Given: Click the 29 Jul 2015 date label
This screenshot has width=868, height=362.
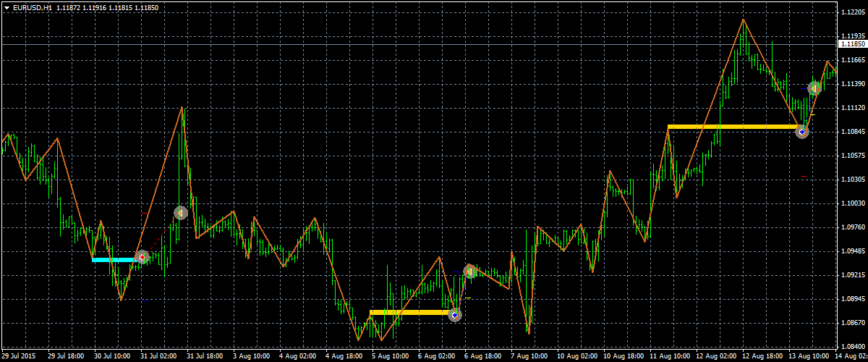Looking at the screenshot, I should click(x=19, y=357).
